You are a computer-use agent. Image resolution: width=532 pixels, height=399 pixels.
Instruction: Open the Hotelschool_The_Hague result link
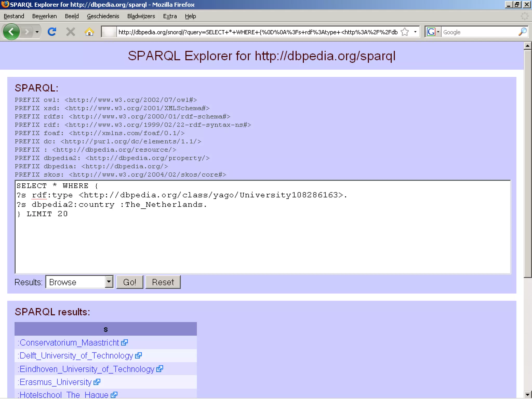pyautogui.click(x=64, y=395)
